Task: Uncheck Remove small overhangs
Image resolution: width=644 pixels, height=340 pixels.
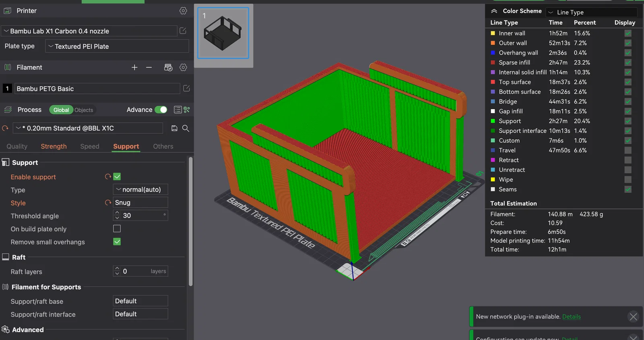Action: pos(117,241)
